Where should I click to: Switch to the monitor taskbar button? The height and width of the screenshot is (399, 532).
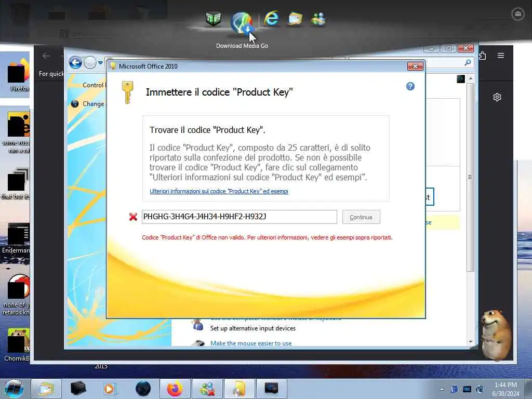pos(271,389)
